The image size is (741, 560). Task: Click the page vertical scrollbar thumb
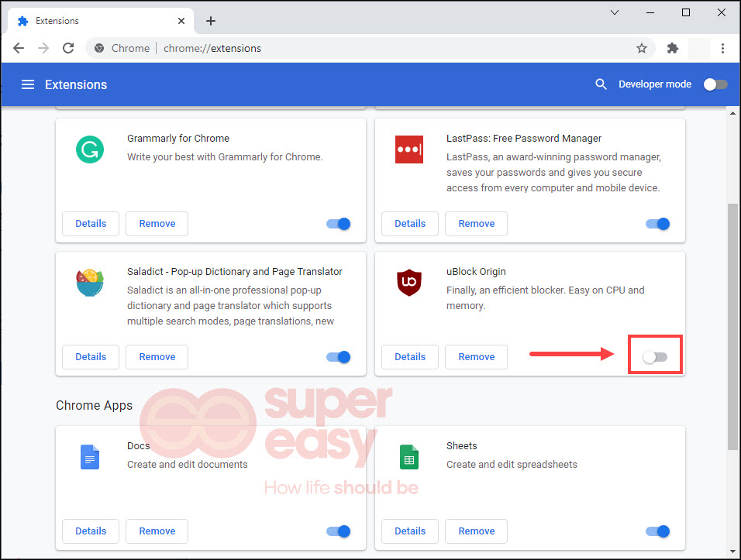click(x=732, y=327)
